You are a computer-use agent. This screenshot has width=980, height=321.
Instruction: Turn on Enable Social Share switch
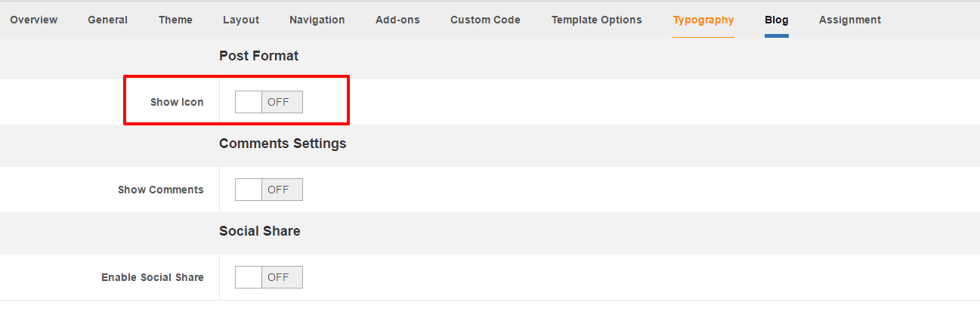point(268,277)
